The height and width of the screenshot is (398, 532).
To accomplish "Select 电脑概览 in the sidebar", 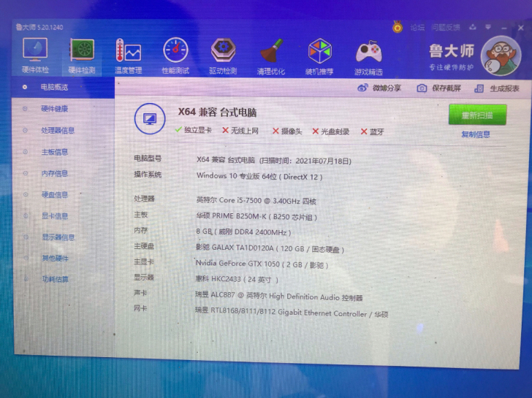I will tap(54, 87).
